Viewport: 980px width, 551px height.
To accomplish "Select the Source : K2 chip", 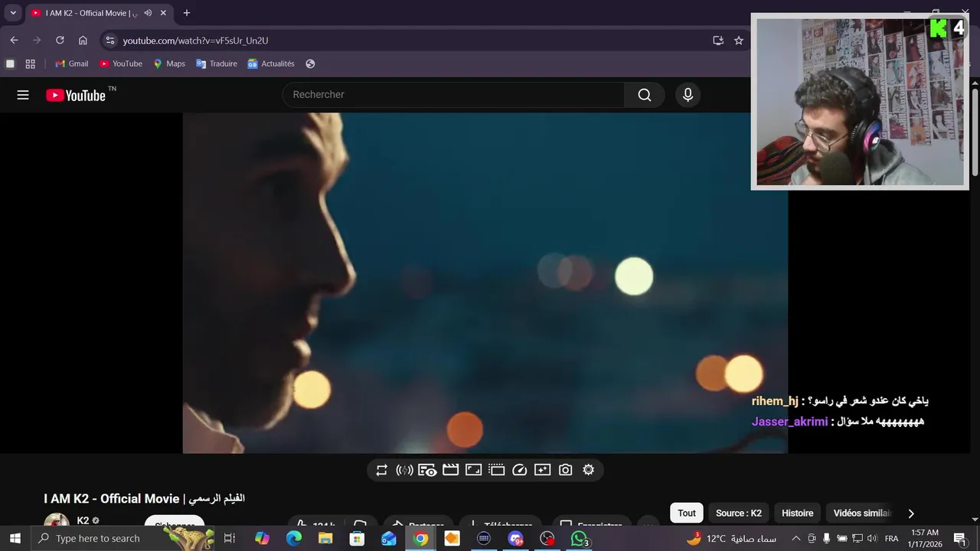I will [x=739, y=514].
